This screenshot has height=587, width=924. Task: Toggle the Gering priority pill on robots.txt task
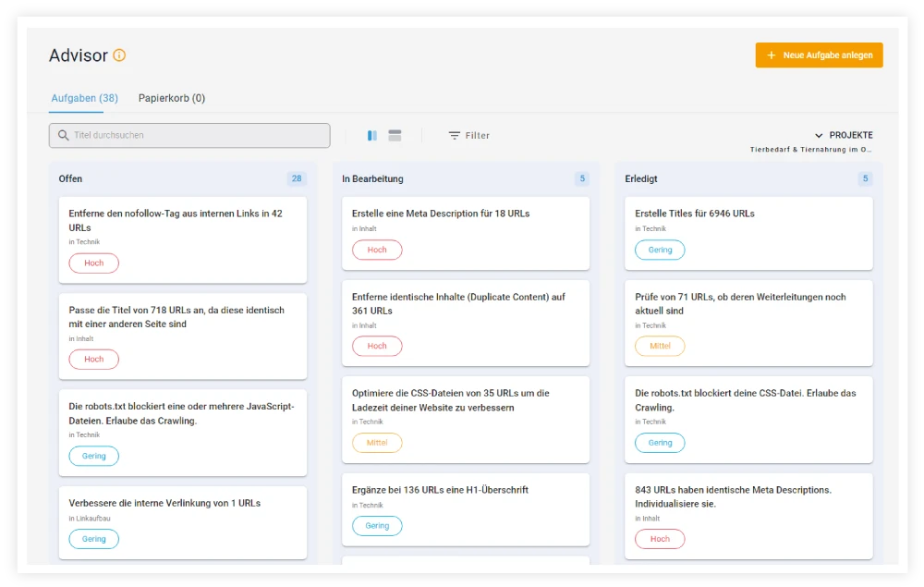93,456
